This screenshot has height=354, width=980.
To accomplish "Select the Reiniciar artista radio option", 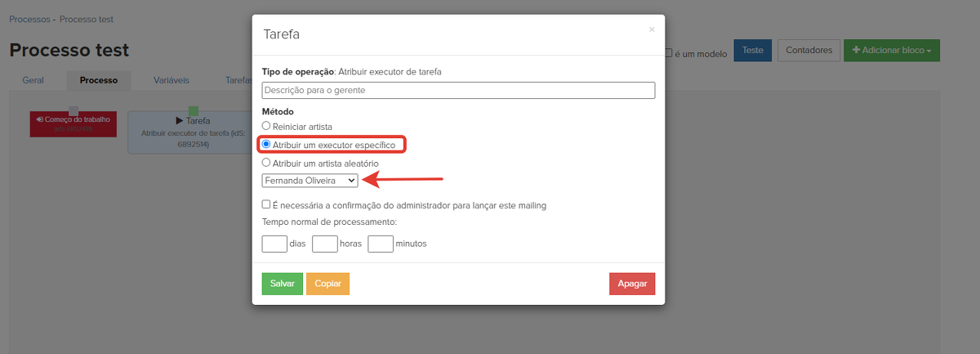I will 265,126.
